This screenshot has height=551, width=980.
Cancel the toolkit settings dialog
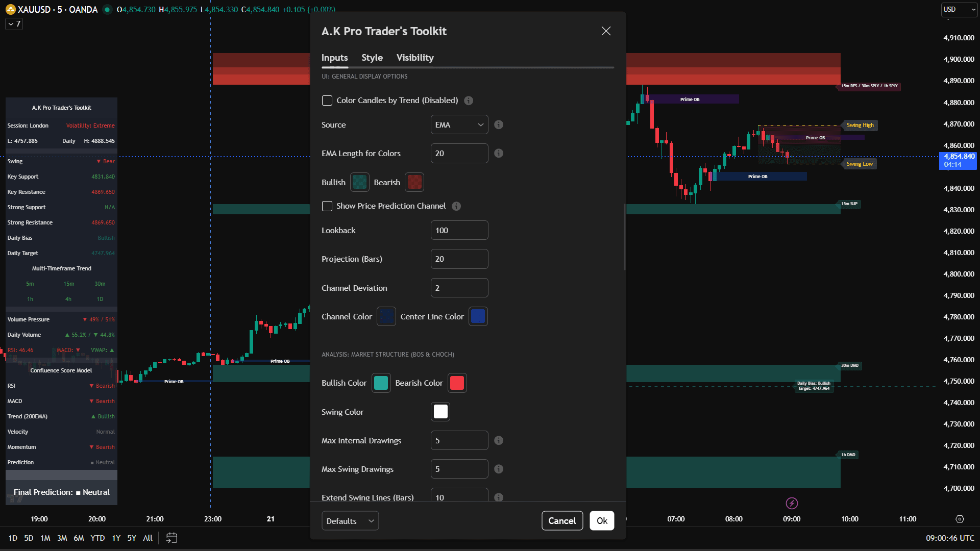tap(562, 520)
